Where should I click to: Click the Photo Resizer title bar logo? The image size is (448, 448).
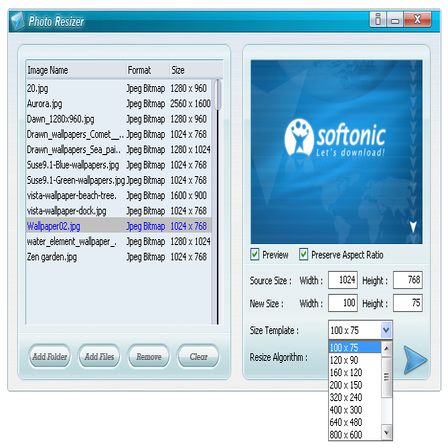point(18,21)
